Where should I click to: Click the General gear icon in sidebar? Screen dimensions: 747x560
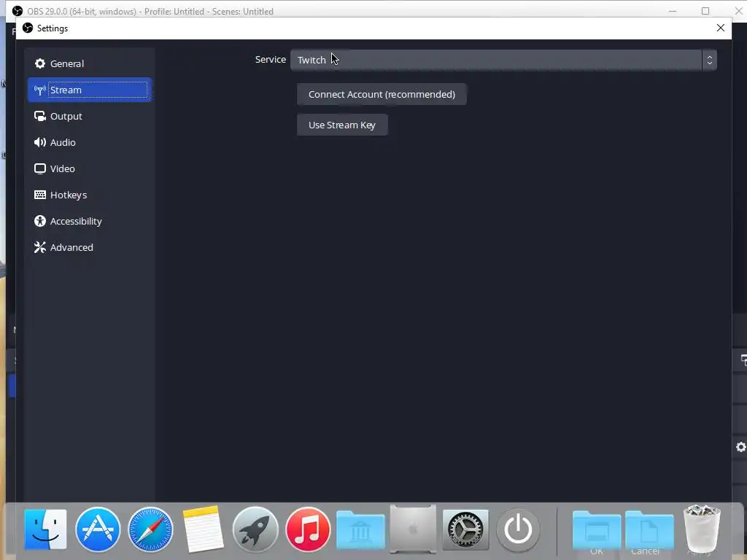[40, 64]
